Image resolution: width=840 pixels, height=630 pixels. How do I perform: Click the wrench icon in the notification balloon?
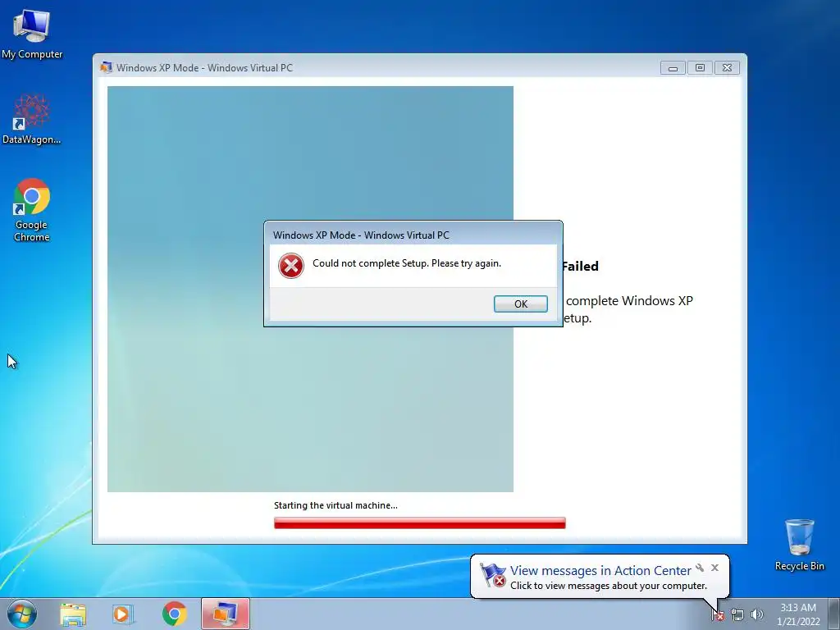700,568
